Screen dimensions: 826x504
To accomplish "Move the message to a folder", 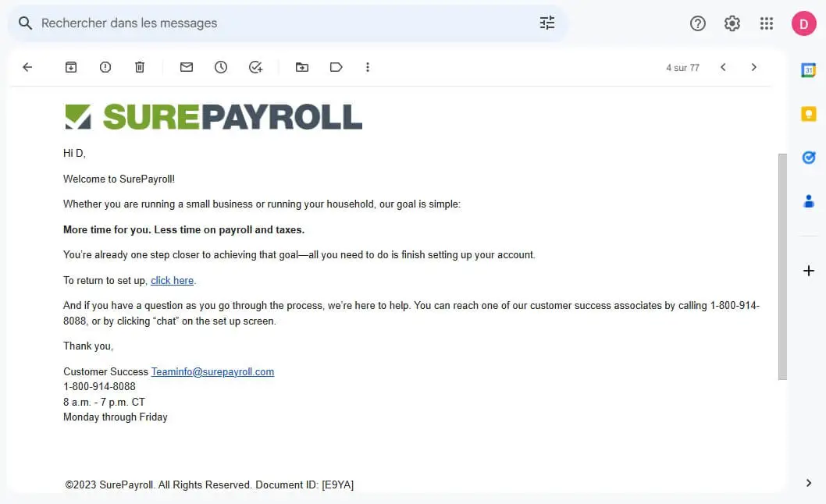I will pyautogui.click(x=302, y=67).
